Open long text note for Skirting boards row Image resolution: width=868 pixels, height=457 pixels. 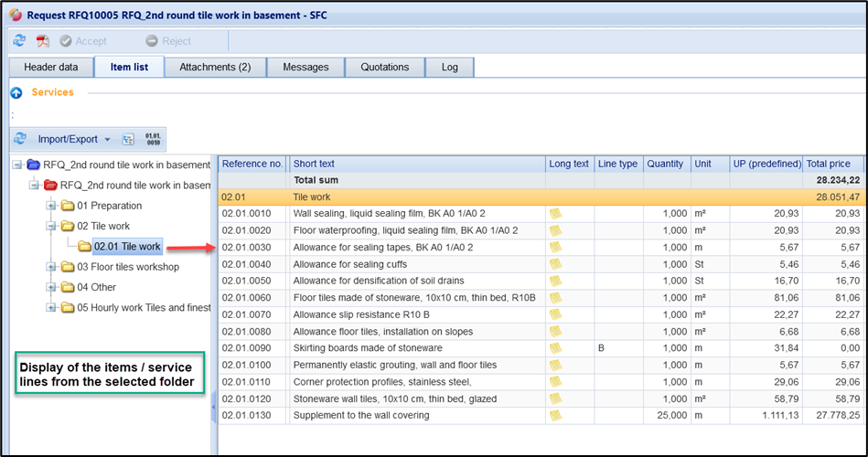(555, 348)
